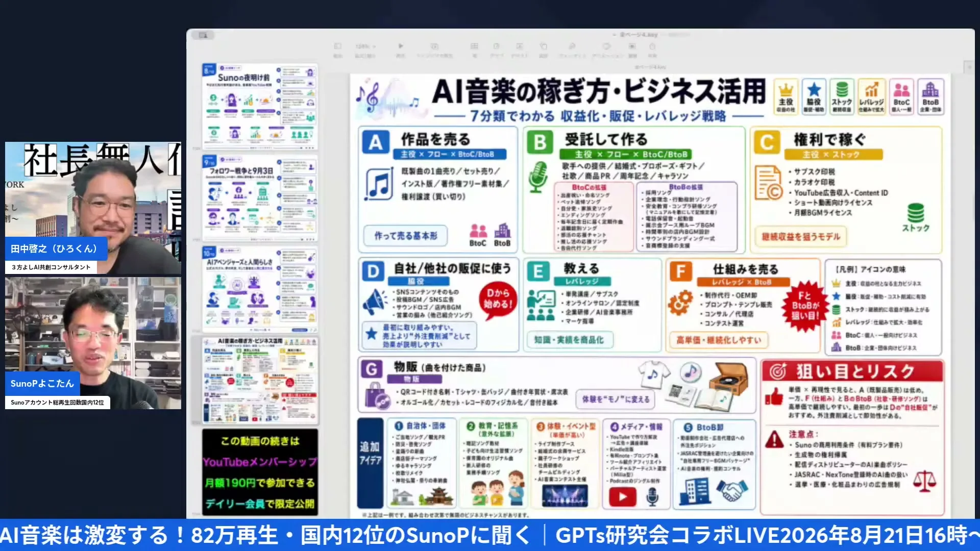Click the '高単価・継続化しやすい' label box
Image resolution: width=980 pixels, height=551 pixels.
click(x=719, y=340)
